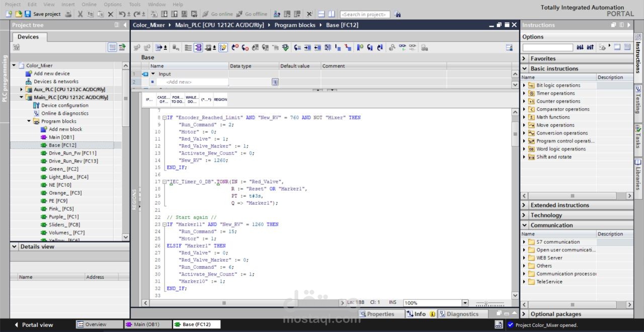Click the Device configuration icon in tree
Image resolution: width=644 pixels, height=332 pixels.
click(36, 105)
